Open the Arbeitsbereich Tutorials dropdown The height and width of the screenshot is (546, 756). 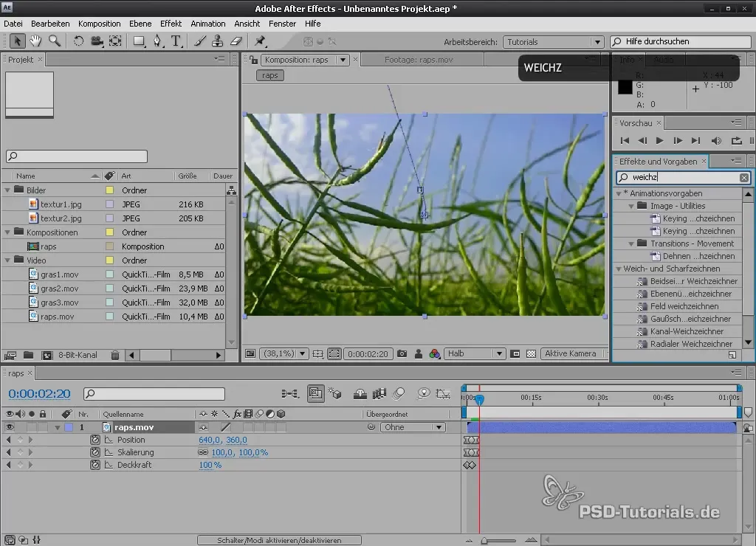tap(553, 42)
